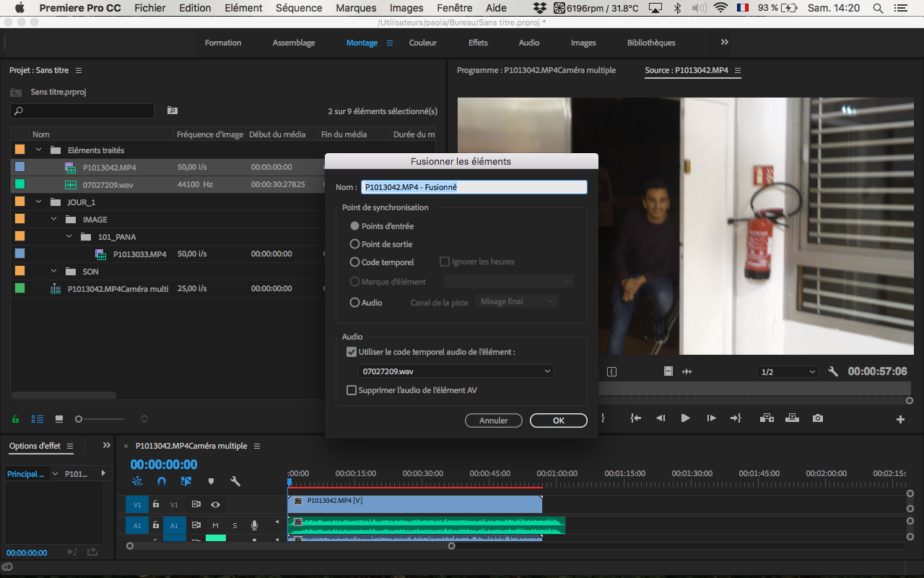Screen dimensions: 924x578
Task: Expand hidden panels next to Options d'effet
Action: click(x=107, y=446)
